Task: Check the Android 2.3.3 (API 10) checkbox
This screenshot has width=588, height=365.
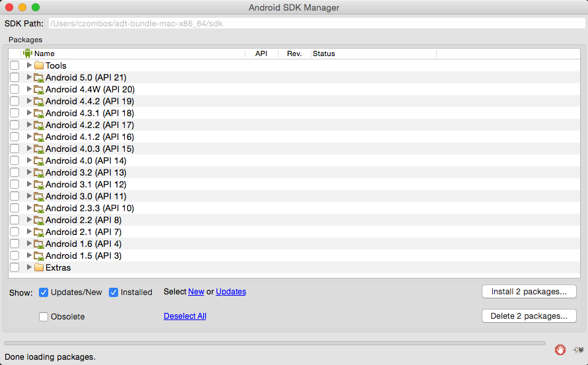Action: point(15,208)
